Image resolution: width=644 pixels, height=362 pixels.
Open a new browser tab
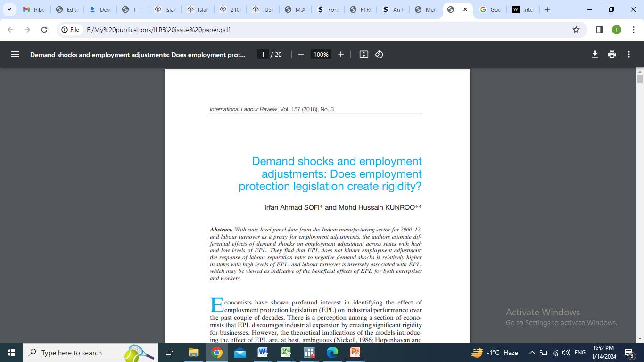click(547, 9)
